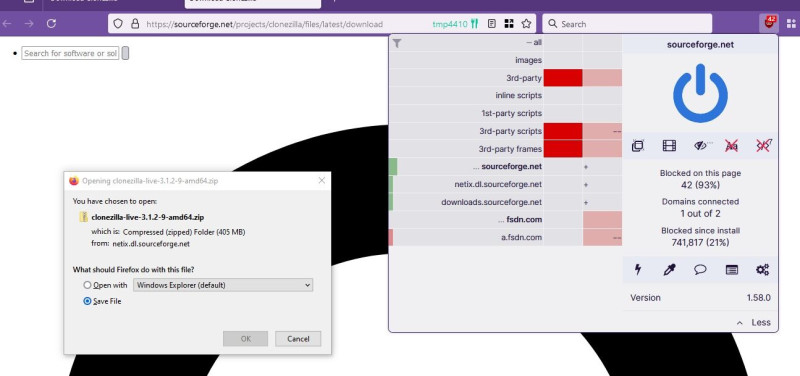The height and width of the screenshot is (376, 800).
Task: Click the uBlock Origin toolbar icon with badge 42
Action: point(768,23)
